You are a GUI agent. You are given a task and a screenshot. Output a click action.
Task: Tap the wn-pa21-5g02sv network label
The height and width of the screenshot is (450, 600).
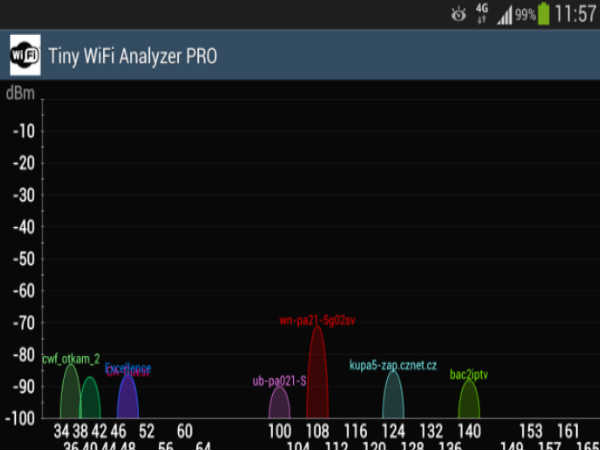(x=317, y=321)
